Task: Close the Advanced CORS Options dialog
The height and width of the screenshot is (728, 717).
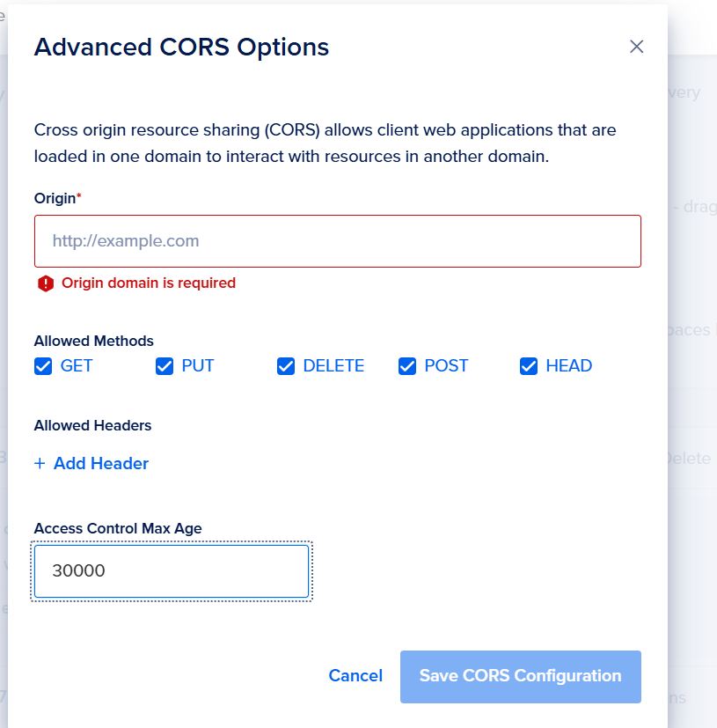Action: pyautogui.click(x=637, y=47)
